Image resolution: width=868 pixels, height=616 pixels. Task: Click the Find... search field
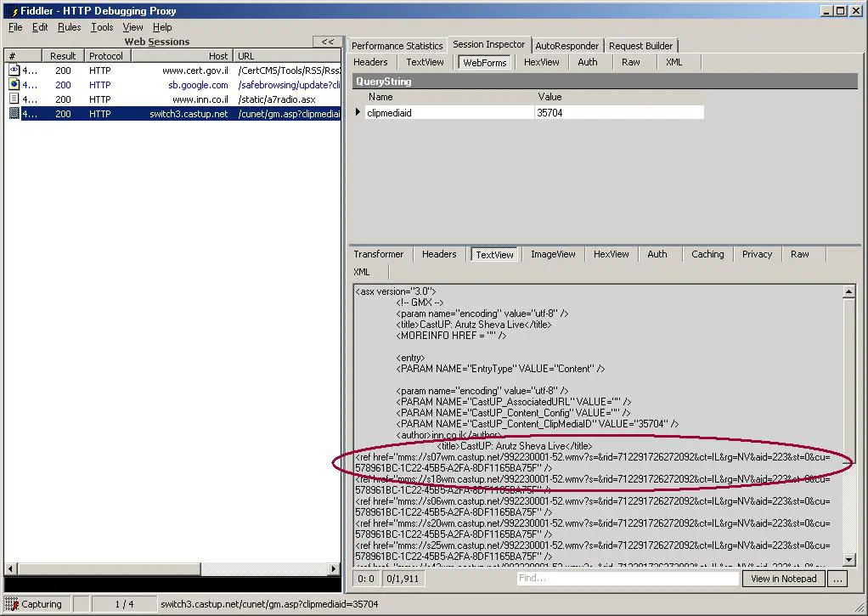[x=628, y=579]
